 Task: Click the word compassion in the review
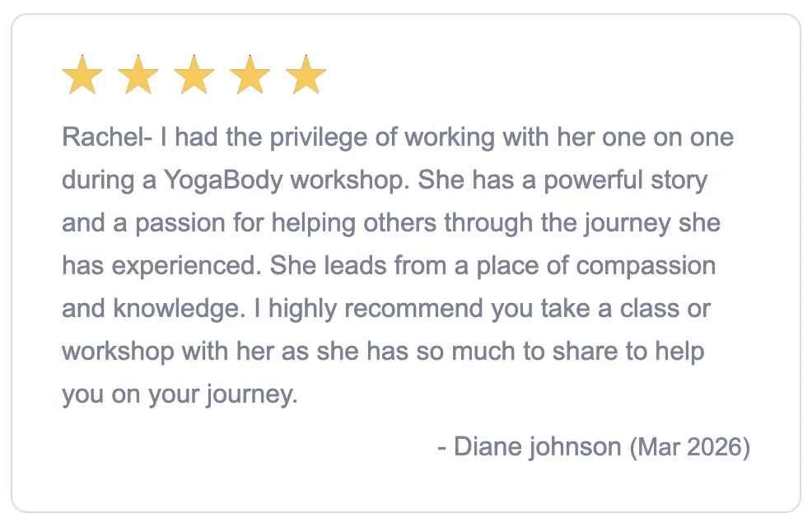pyautogui.click(x=646, y=267)
